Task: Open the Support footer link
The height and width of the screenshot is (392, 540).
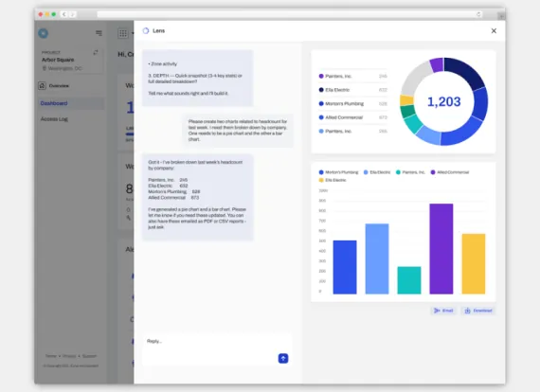Action: tap(89, 356)
